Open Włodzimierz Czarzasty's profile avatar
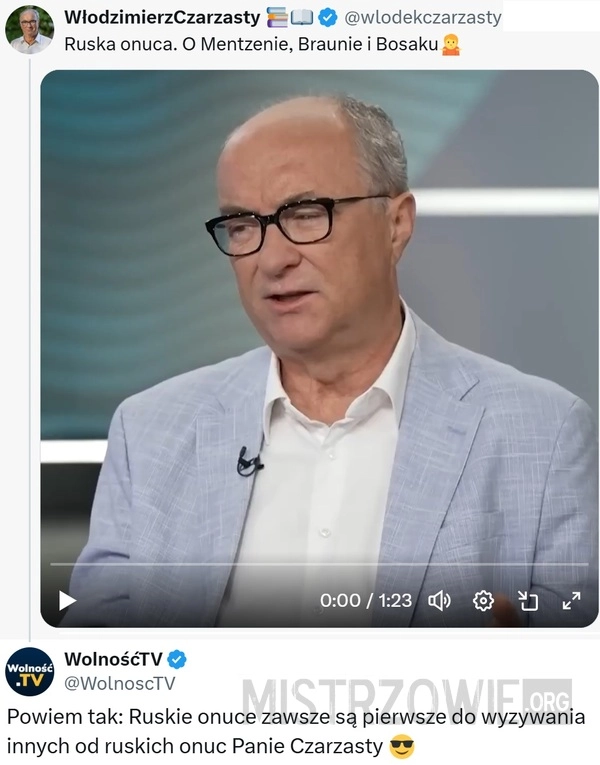Screen dimensions: 600x765 pyautogui.click(x=29, y=29)
